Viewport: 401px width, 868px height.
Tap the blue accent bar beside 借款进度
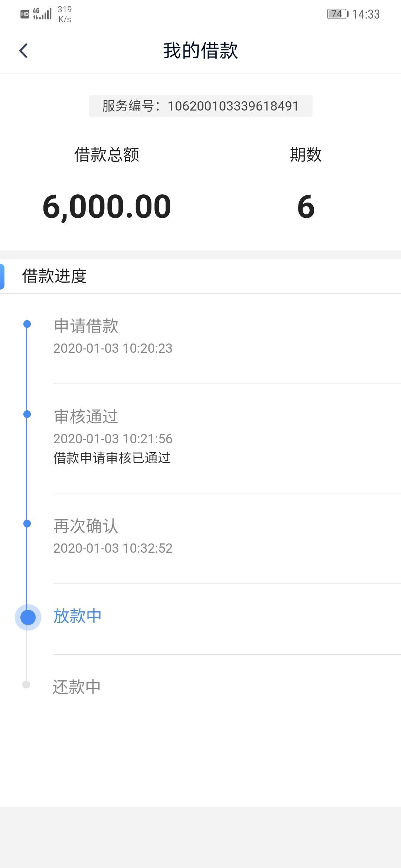[x=2, y=276]
